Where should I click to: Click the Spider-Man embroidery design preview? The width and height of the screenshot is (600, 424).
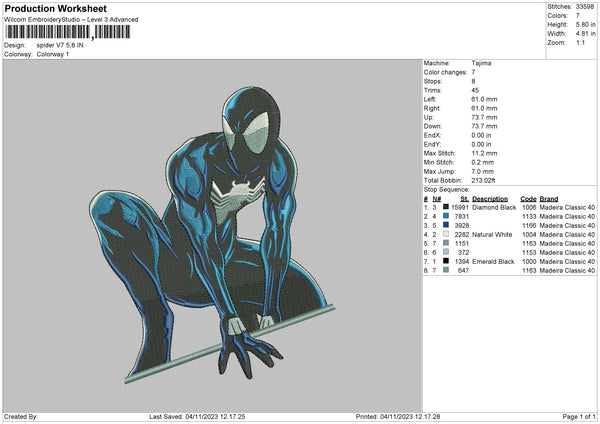coord(212,234)
